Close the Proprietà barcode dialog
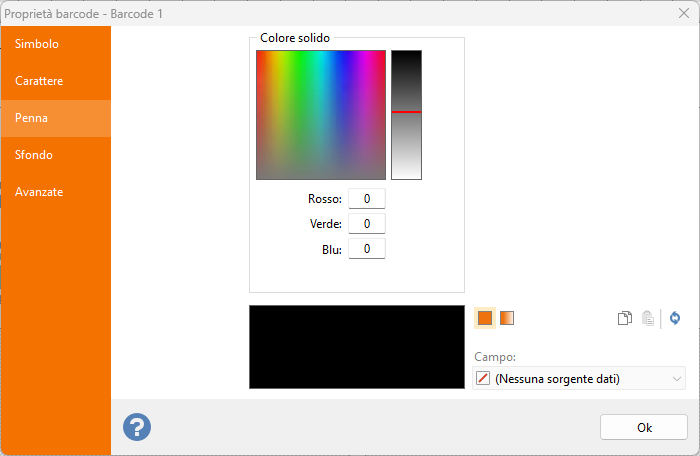This screenshot has width=700, height=456. click(x=683, y=12)
